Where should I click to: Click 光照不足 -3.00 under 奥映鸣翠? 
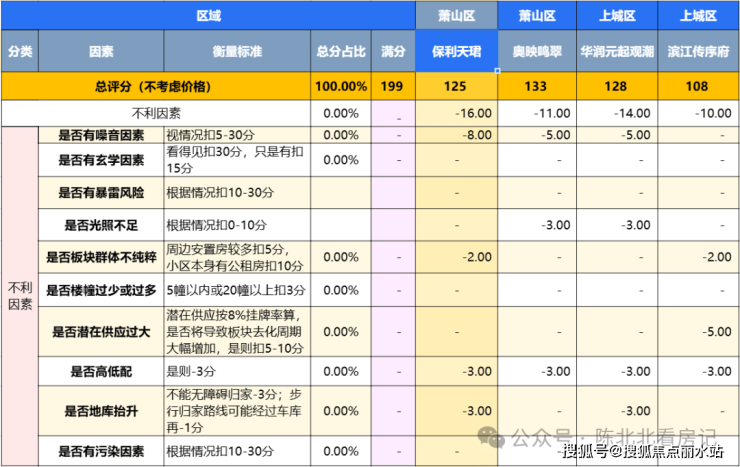[537, 225]
